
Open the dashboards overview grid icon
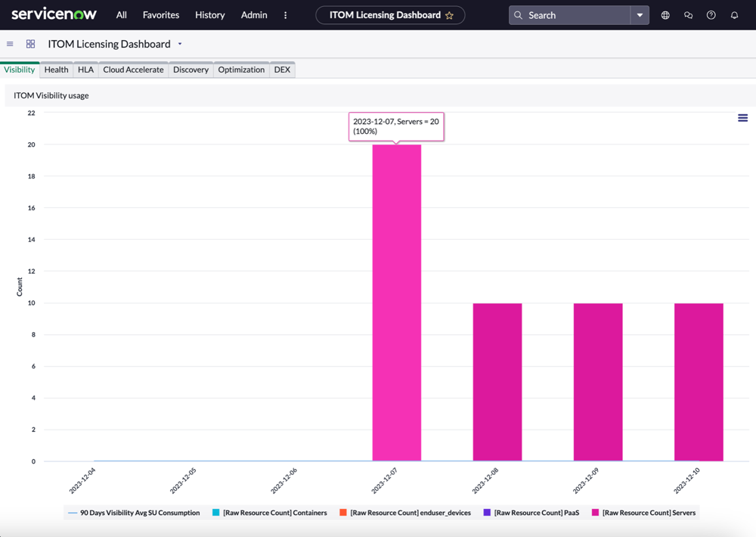(x=30, y=44)
